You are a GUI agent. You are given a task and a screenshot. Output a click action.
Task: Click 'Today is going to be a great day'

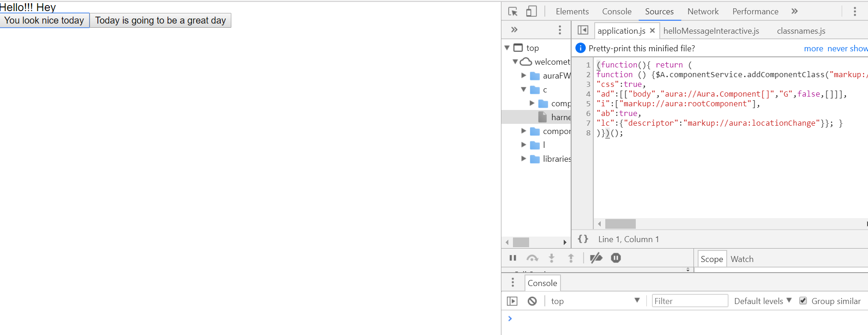(x=161, y=20)
